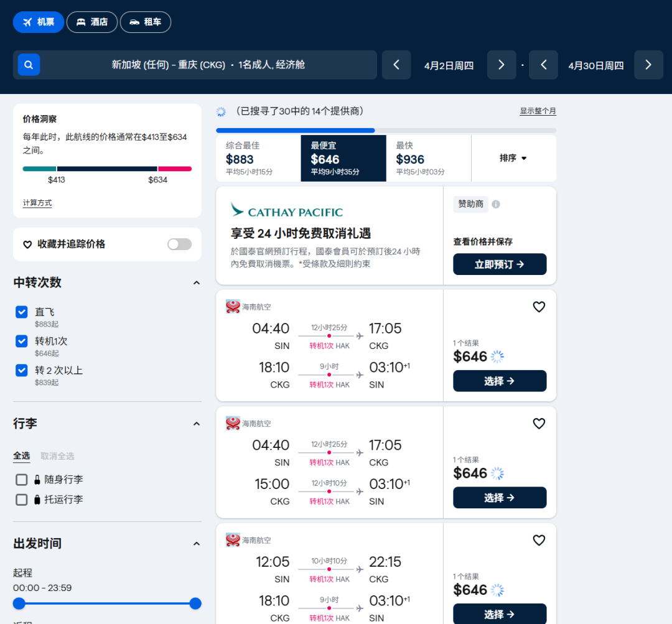This screenshot has height=624, width=672.
Task: Collapse the 中转次数 filter section
Action: coord(197,282)
